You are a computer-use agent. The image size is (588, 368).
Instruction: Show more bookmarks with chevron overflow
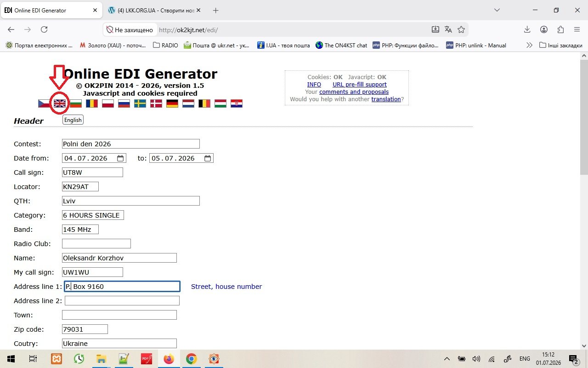pyautogui.click(x=529, y=45)
